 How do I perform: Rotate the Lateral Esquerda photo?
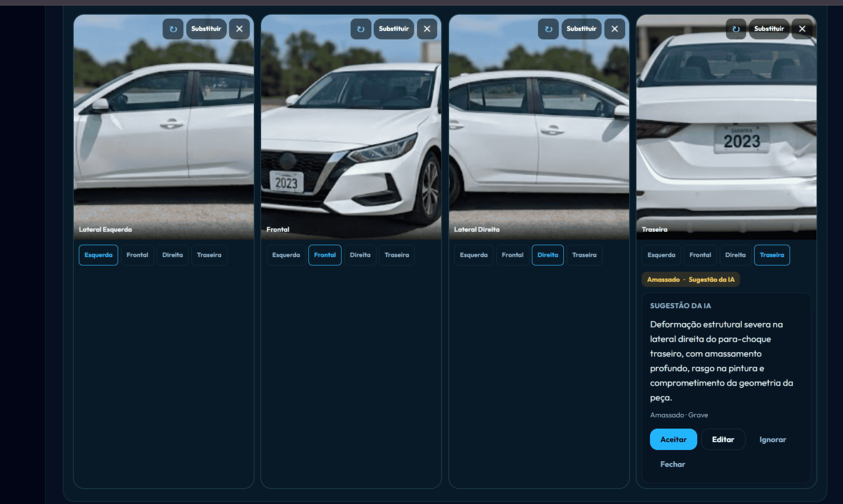(173, 29)
